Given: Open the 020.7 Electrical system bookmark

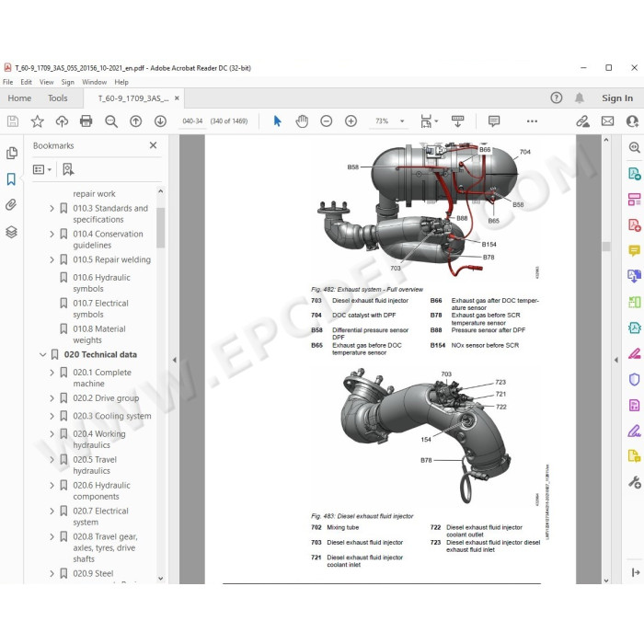Looking at the screenshot, I should [100, 517].
